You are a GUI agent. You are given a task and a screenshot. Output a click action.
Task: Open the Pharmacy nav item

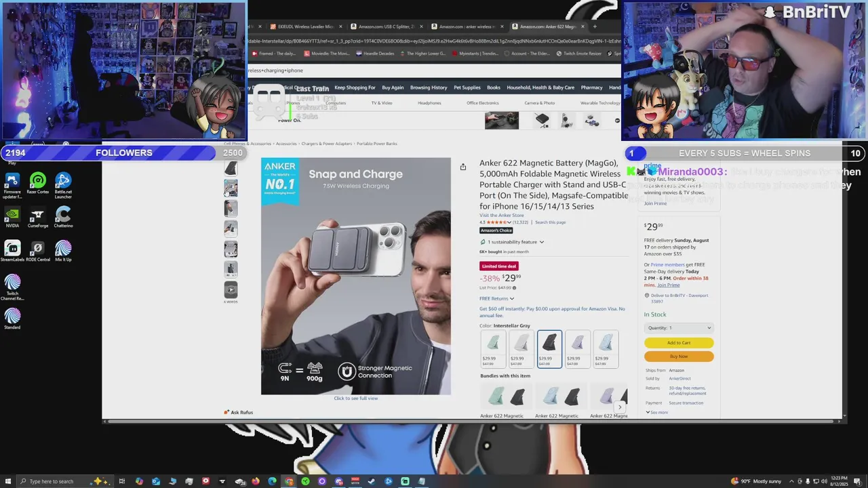tap(591, 87)
